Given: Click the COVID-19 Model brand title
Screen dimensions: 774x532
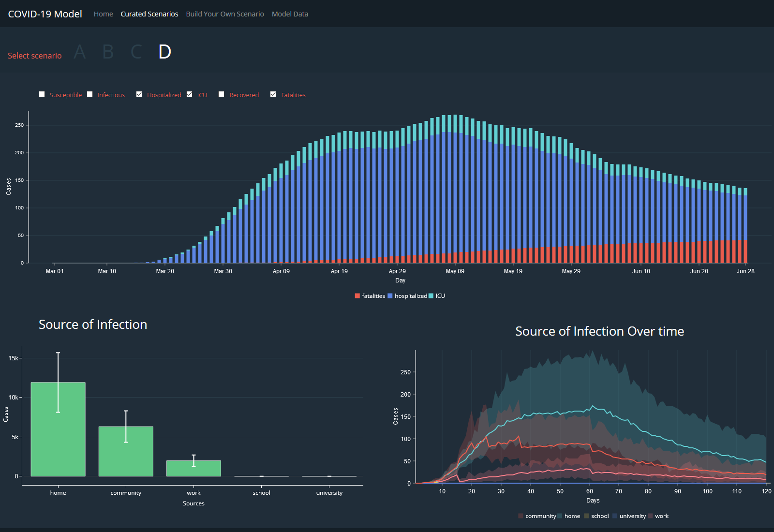Looking at the screenshot, I should pyautogui.click(x=45, y=14).
